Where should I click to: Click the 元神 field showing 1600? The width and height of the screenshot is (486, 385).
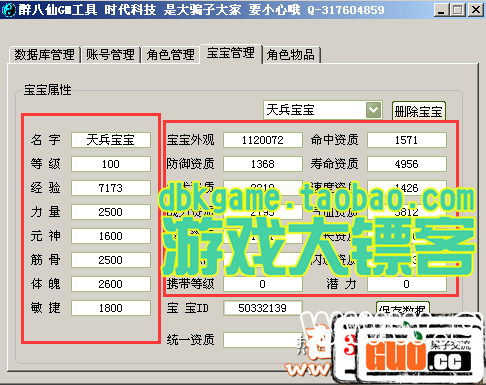coord(111,236)
